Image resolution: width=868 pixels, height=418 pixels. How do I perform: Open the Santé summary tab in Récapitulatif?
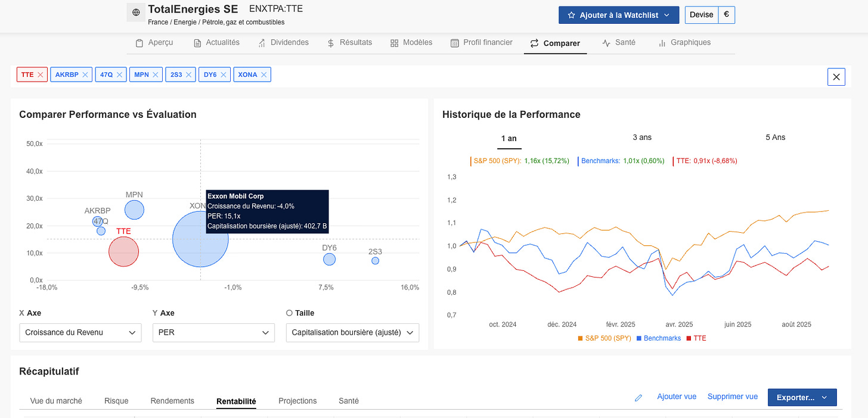pos(349,401)
